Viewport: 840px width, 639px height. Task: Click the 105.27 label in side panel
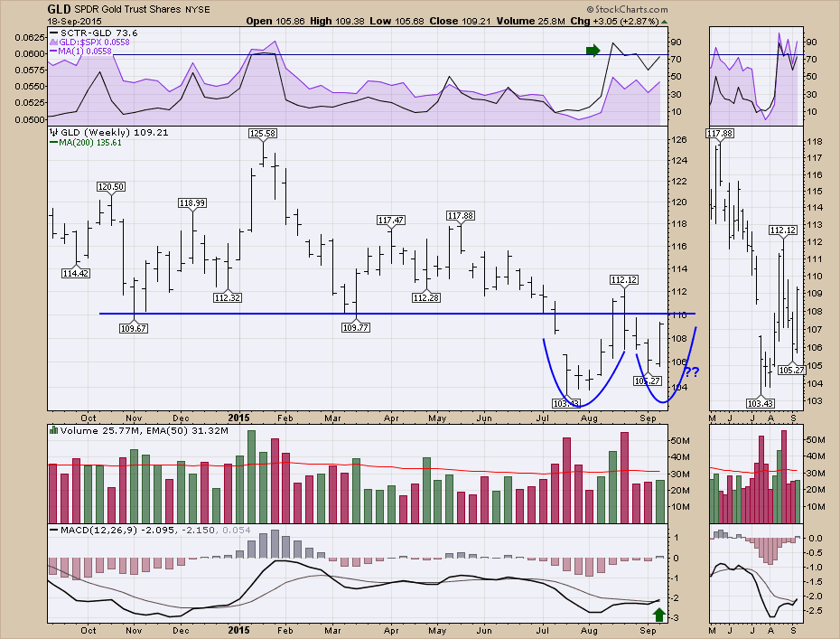click(x=792, y=370)
